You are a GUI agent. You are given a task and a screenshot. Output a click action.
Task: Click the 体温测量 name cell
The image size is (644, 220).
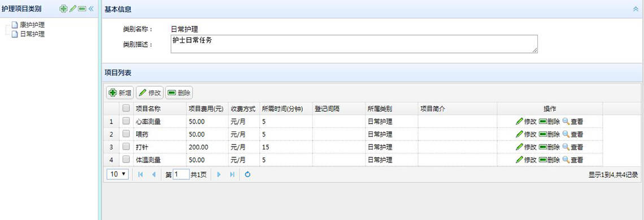pos(160,160)
